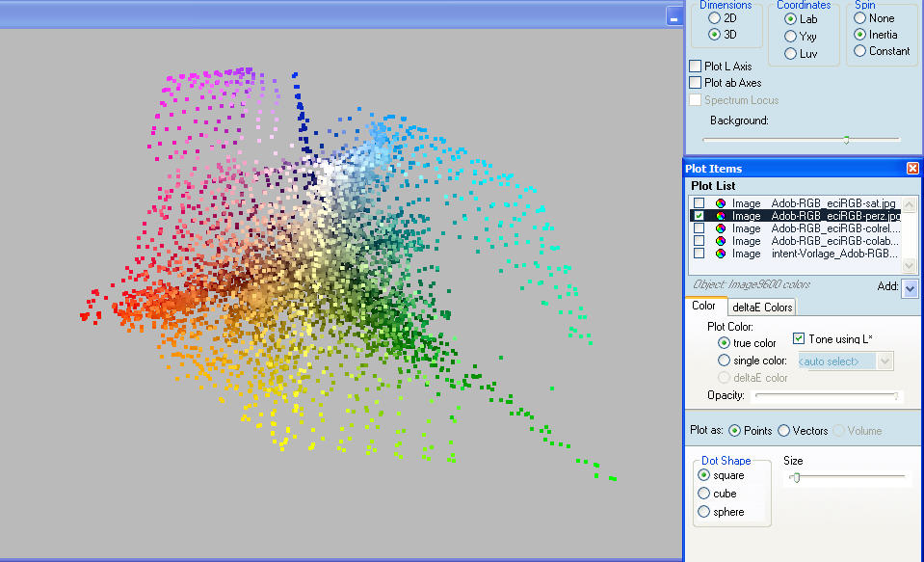Open the Add dropdown button
The height and width of the screenshot is (562, 924).
[x=910, y=288]
